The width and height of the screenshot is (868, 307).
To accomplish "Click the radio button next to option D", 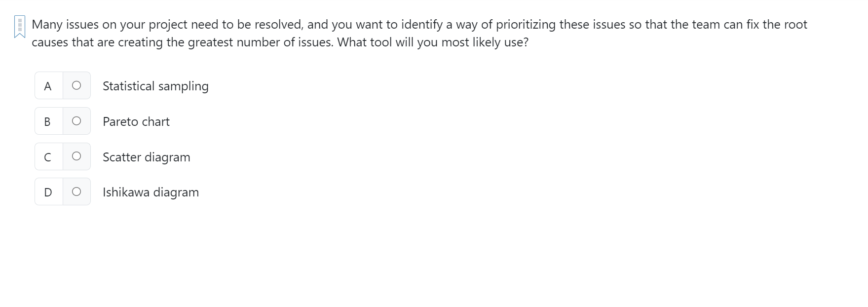I will pos(76,192).
